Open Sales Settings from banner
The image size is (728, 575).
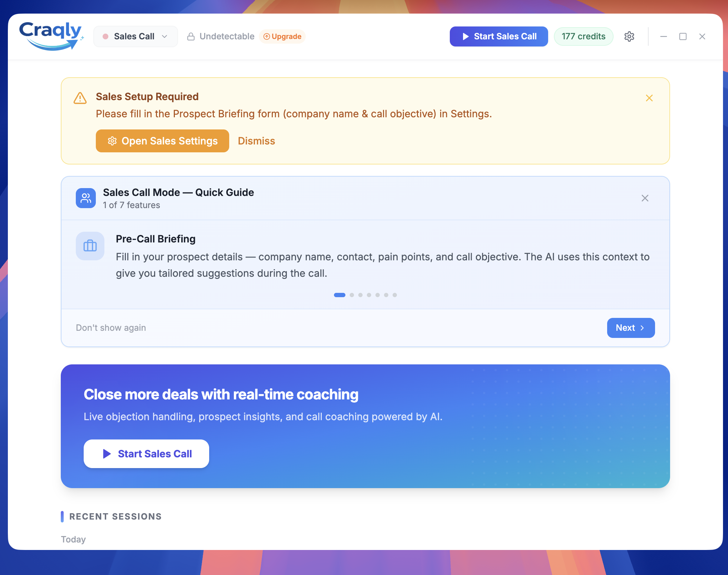click(162, 141)
